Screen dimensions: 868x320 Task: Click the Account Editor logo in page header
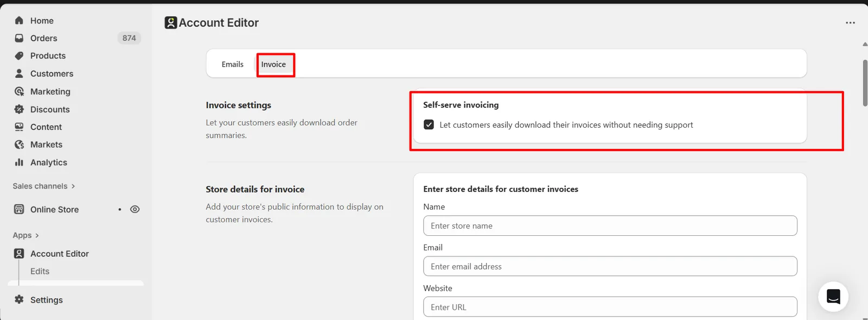point(171,23)
